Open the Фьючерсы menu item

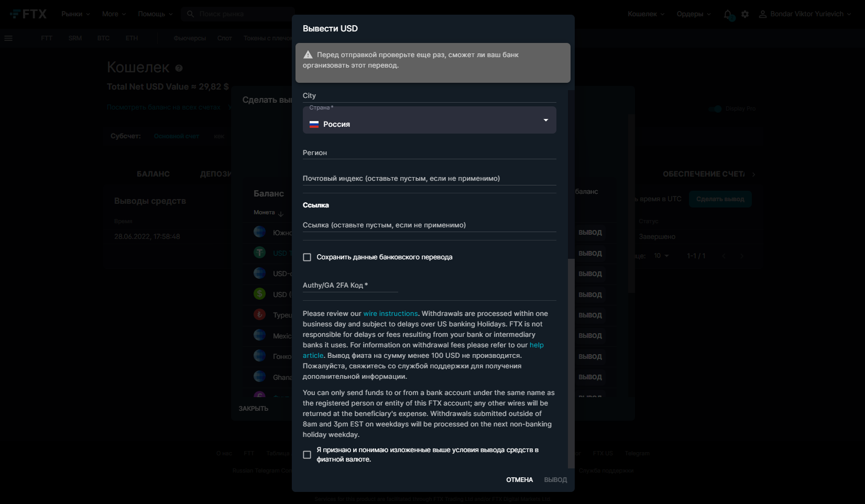(x=190, y=38)
